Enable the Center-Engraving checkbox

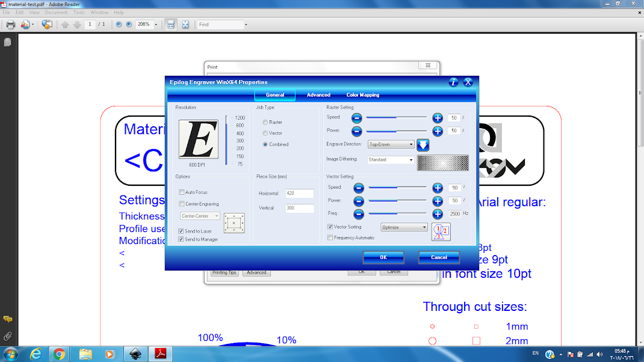(x=182, y=204)
